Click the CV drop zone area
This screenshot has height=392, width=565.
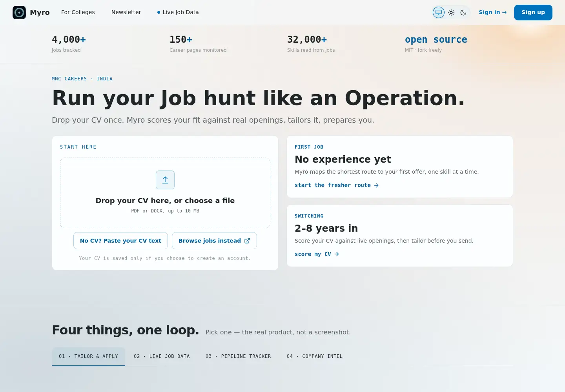click(x=165, y=193)
